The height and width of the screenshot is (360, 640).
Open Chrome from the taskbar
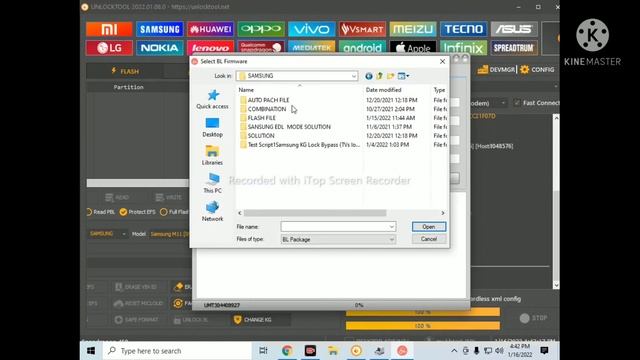pyautogui.click(x=287, y=351)
